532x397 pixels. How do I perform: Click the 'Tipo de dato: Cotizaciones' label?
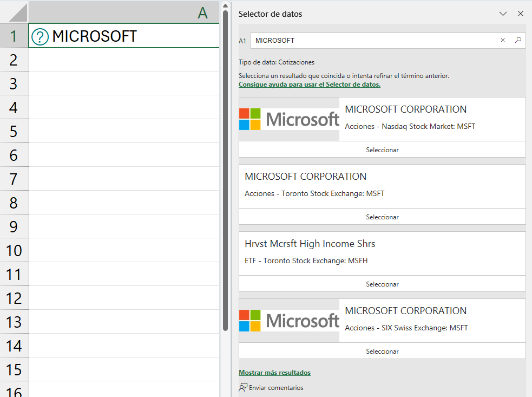click(277, 62)
